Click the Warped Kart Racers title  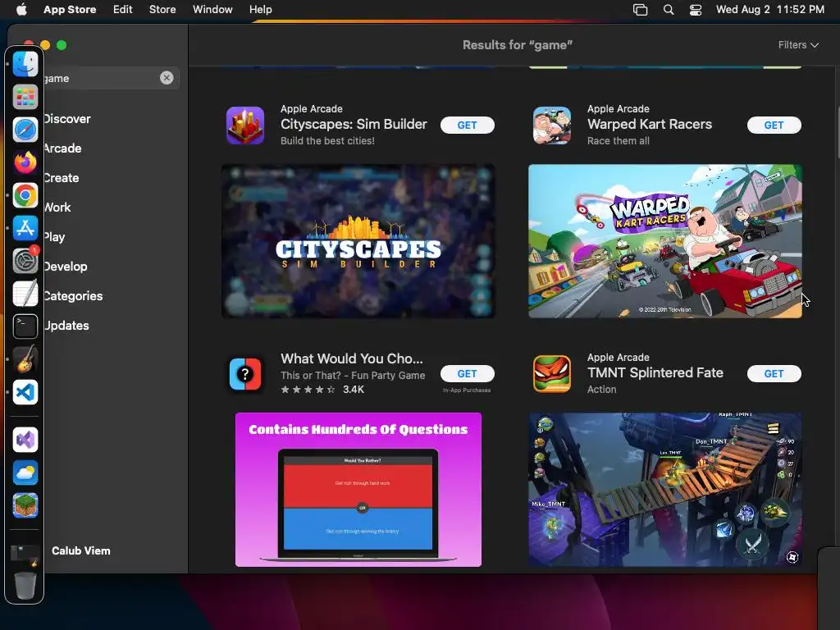point(650,125)
